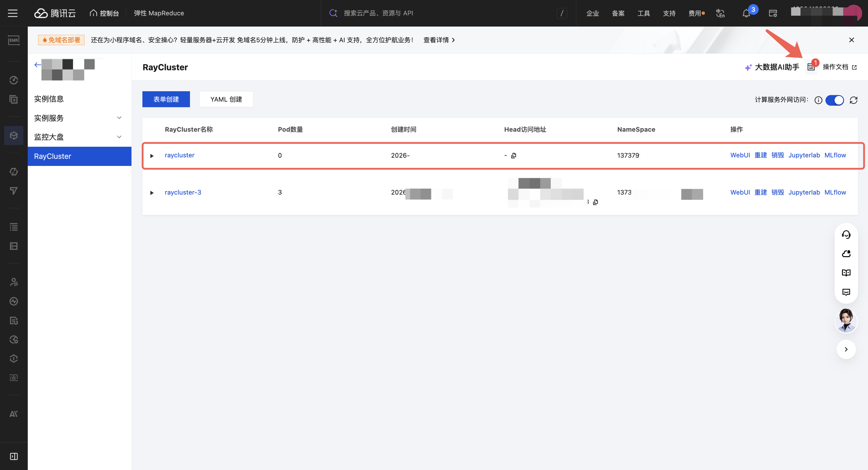Click 销毁 for raycluster-3

(778, 192)
